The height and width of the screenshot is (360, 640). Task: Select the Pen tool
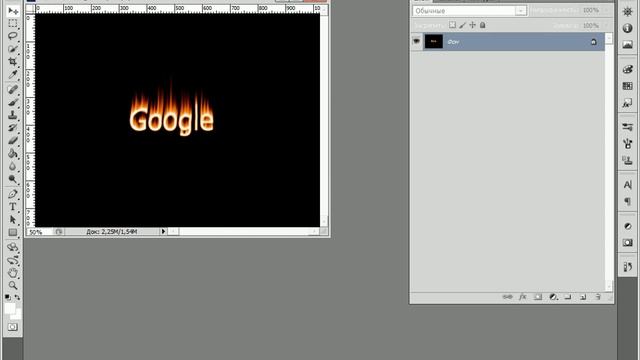[13, 194]
